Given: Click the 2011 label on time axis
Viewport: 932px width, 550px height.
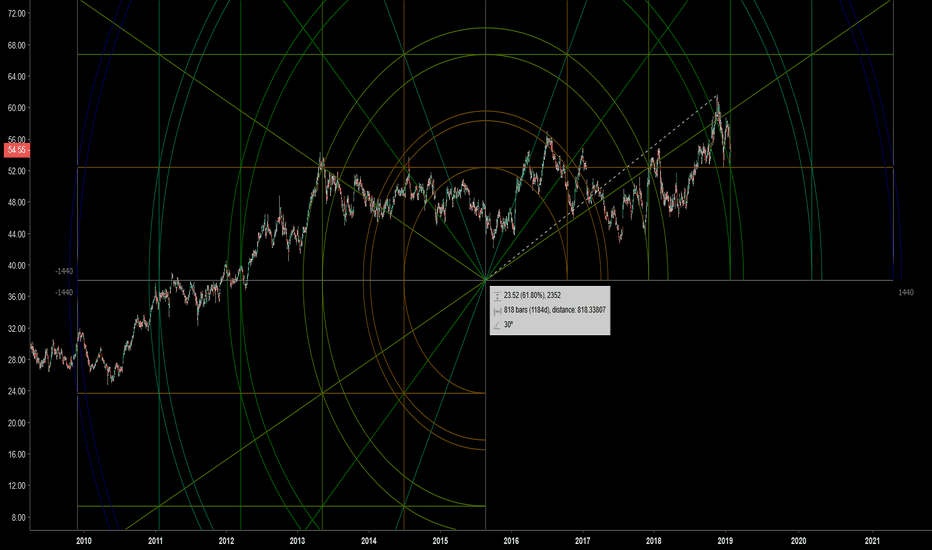Looking at the screenshot, I should (x=155, y=541).
